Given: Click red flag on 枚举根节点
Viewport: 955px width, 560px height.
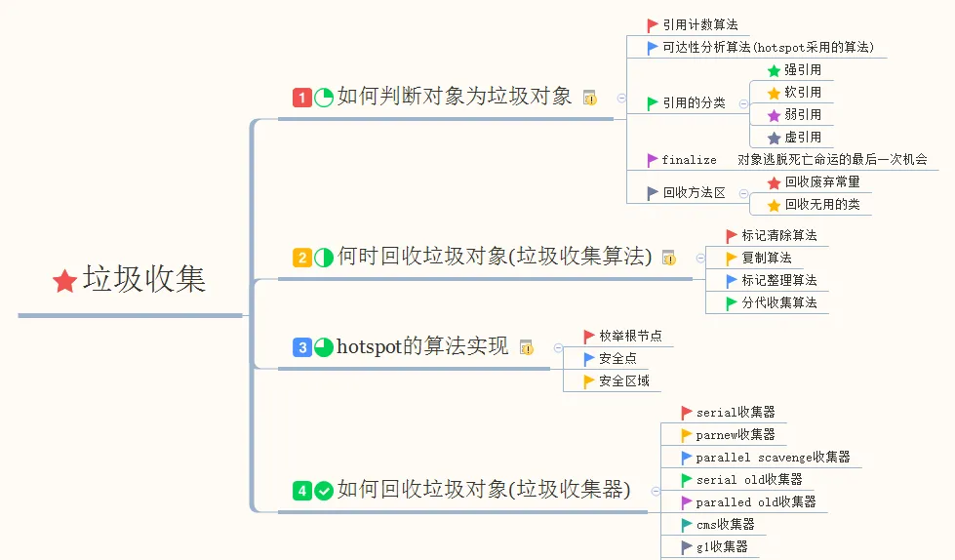Looking at the screenshot, I should (x=589, y=337).
